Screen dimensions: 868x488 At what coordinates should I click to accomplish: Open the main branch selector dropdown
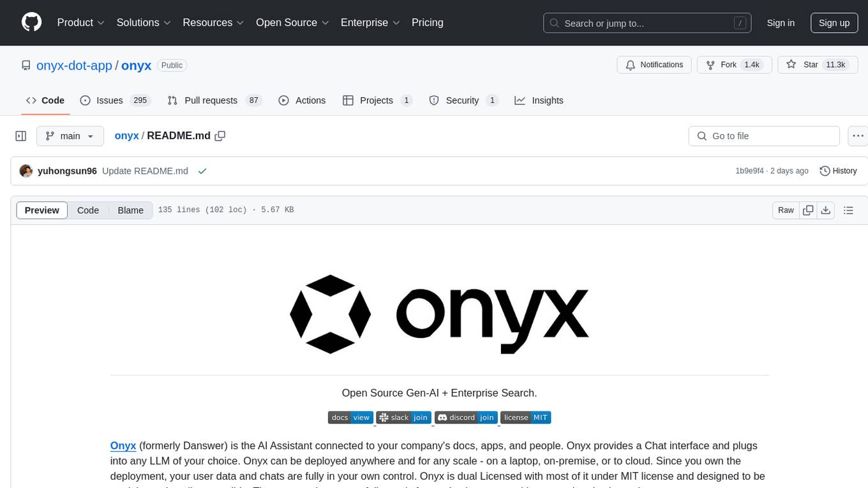coord(70,136)
